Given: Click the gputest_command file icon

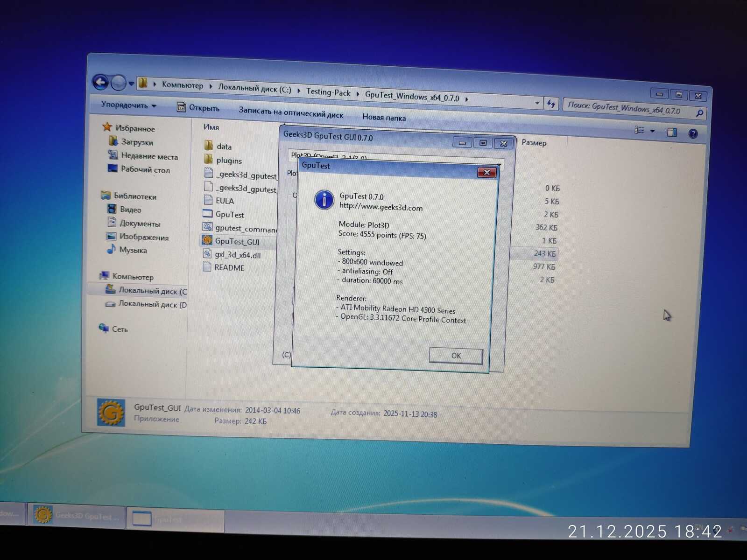Looking at the screenshot, I should [207, 227].
